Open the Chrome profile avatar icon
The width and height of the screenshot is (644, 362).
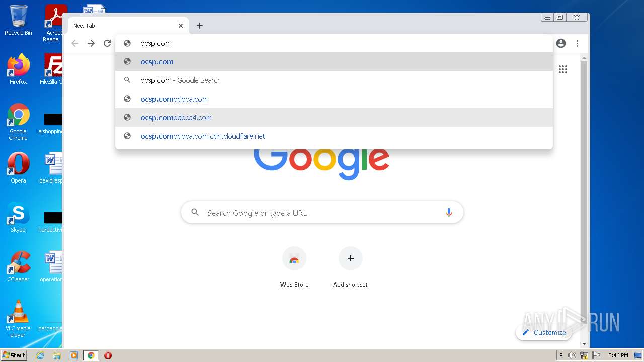point(561,43)
